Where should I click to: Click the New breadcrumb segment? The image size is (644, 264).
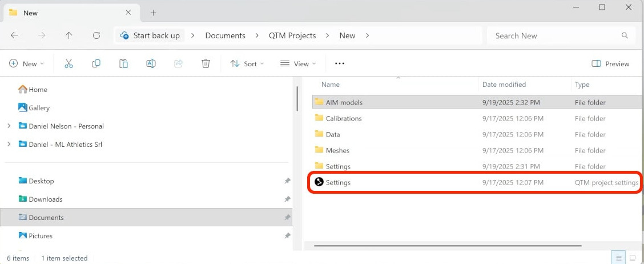[x=347, y=36]
